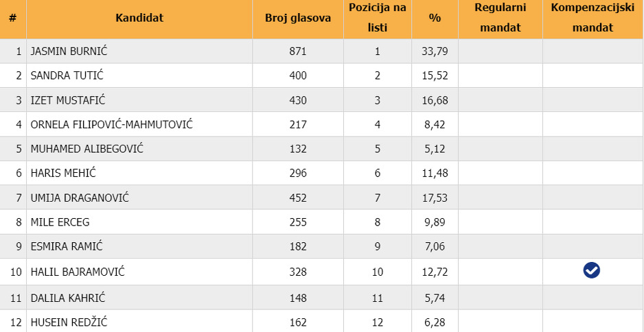The height and width of the screenshot is (332, 644).
Task: Click on Umija Draganović's name
Action: click(80, 198)
